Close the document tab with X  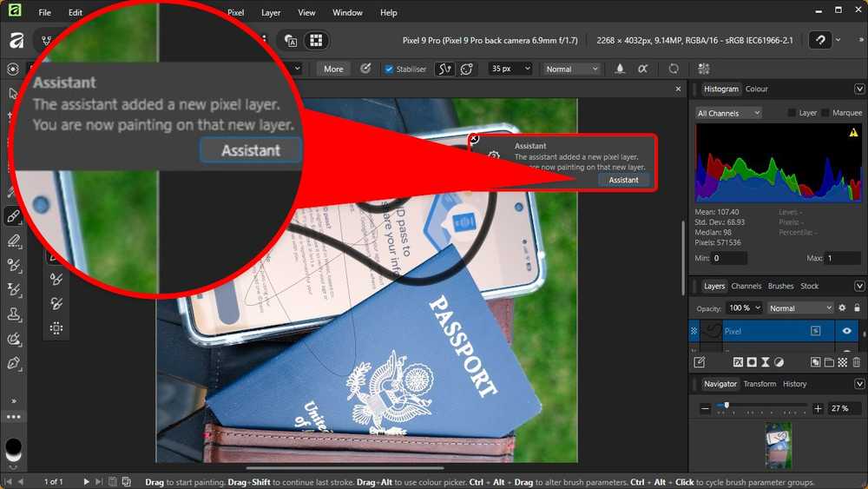(x=678, y=89)
